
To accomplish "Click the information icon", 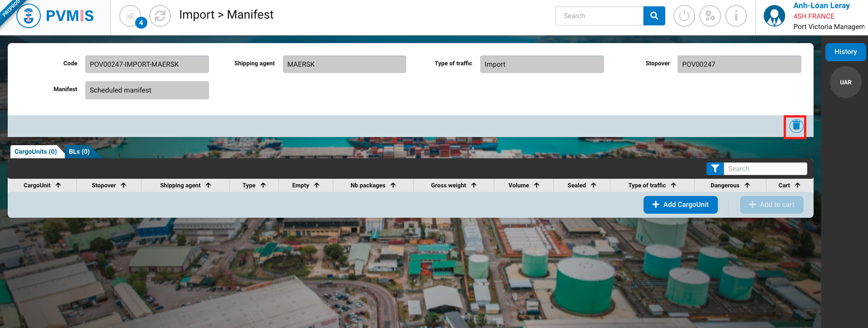I will coord(736,16).
